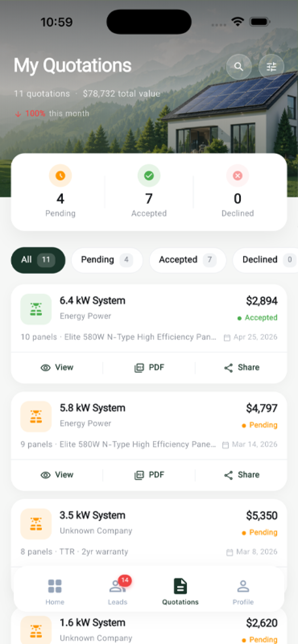
Task: Select the Pending 4 filter chip
Action: (x=107, y=260)
